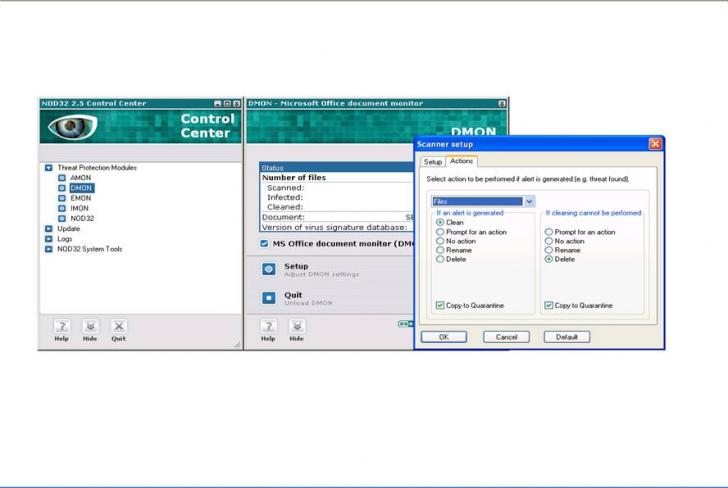Select DMON in module tree
The width and height of the screenshot is (728, 488).
click(x=82, y=188)
